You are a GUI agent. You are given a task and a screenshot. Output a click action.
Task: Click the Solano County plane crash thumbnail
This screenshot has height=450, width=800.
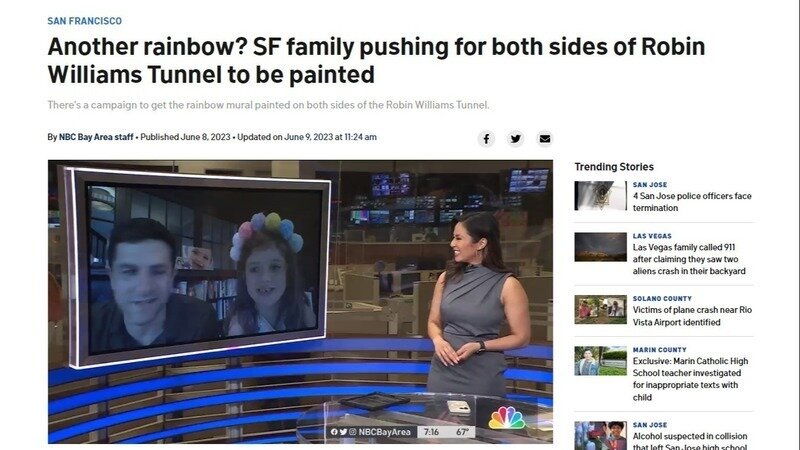(x=601, y=310)
